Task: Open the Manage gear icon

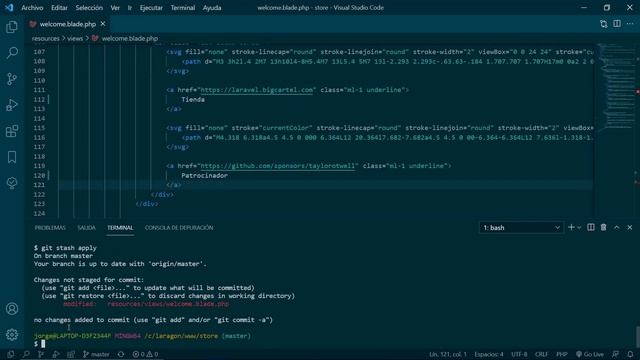Action: [x=12, y=335]
